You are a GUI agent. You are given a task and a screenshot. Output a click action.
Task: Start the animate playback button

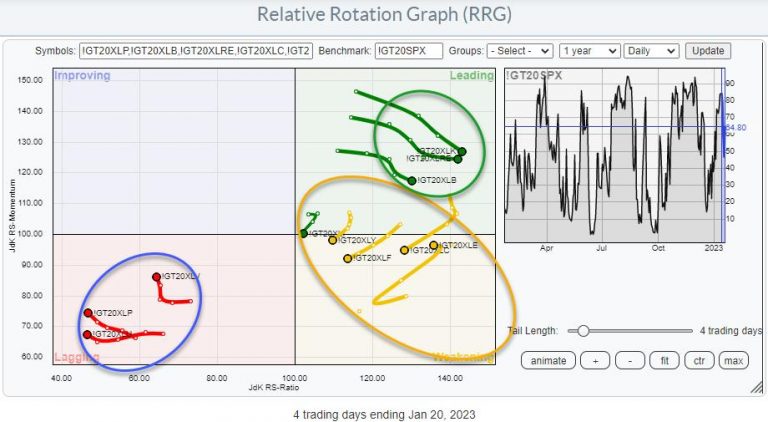point(546,360)
